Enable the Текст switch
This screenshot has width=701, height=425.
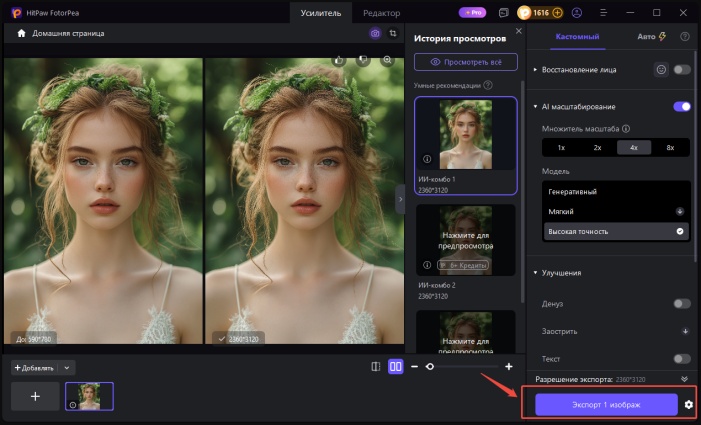point(682,359)
